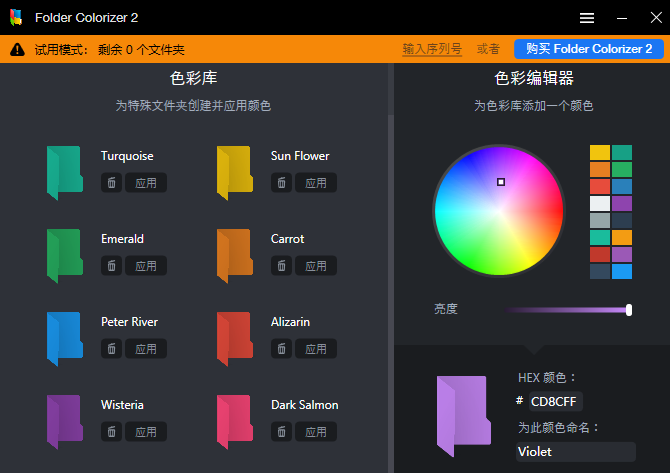Pick the purple swatch beside the white one

[x=622, y=203]
